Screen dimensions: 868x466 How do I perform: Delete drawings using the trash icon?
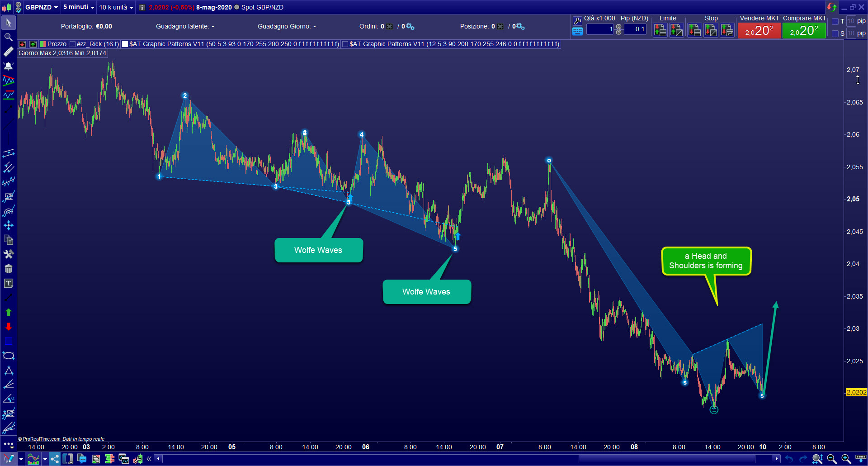[8, 269]
